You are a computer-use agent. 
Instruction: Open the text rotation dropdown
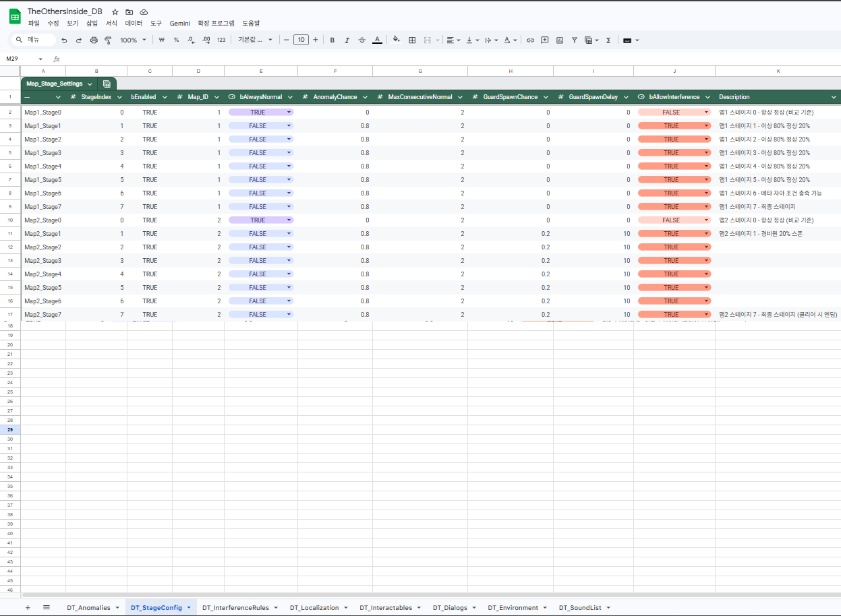[510, 40]
